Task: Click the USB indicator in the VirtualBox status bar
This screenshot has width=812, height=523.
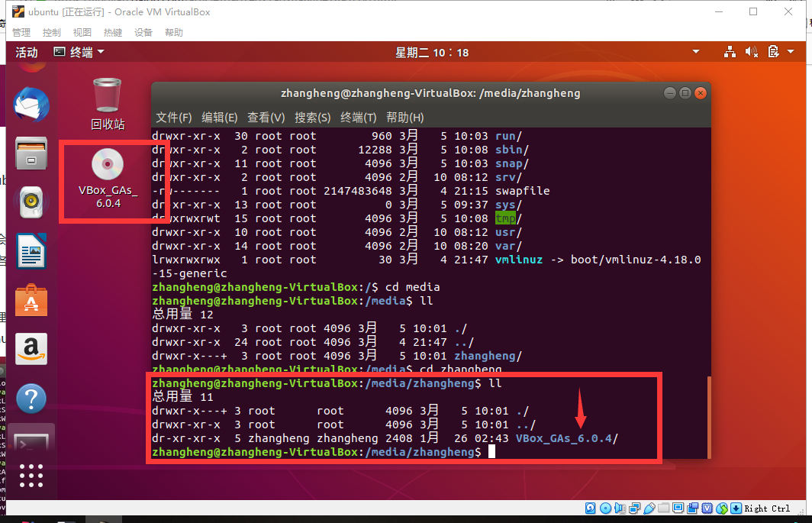Action: (649, 508)
